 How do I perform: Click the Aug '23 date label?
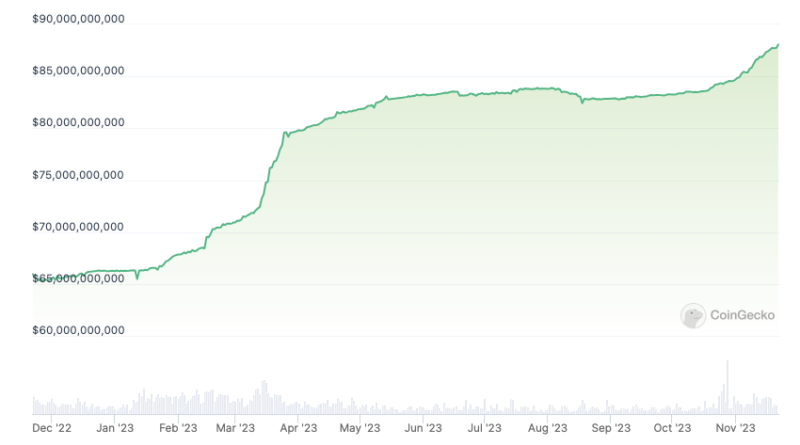click(545, 427)
